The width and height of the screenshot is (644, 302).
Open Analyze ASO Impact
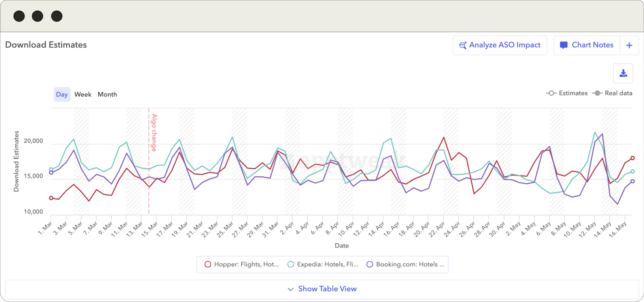click(x=500, y=45)
